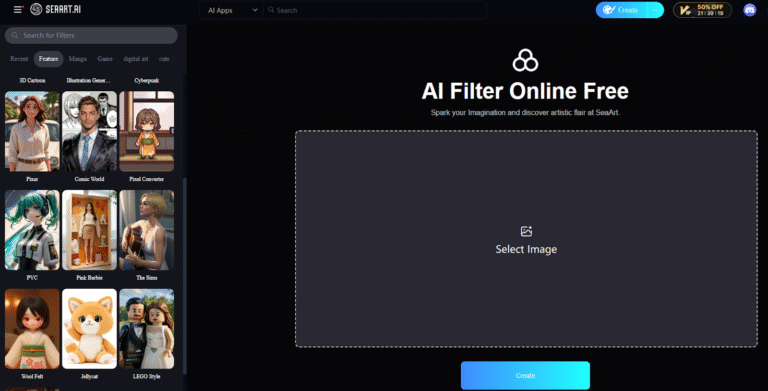Choose the Wool Felt filter thumbnail
Image resolution: width=768 pixels, height=391 pixels.
tap(32, 329)
